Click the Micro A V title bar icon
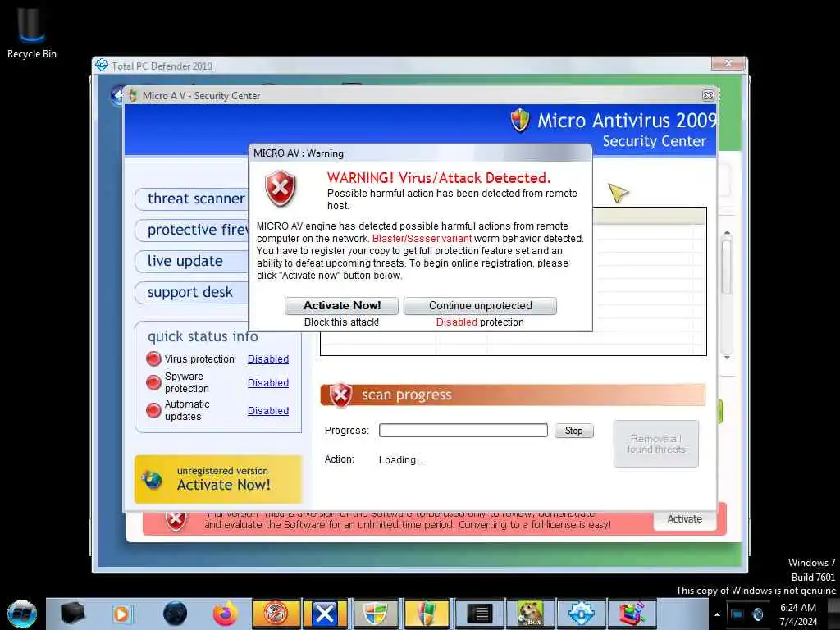This screenshot has height=630, width=840. pos(132,95)
